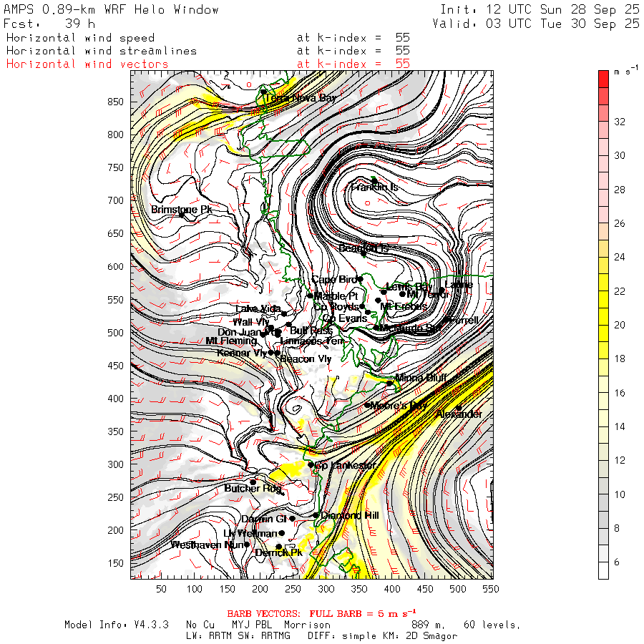Viewport: 644px width, 644px height.
Task: Click the Terra Nova Bay station label
Action: (x=301, y=98)
